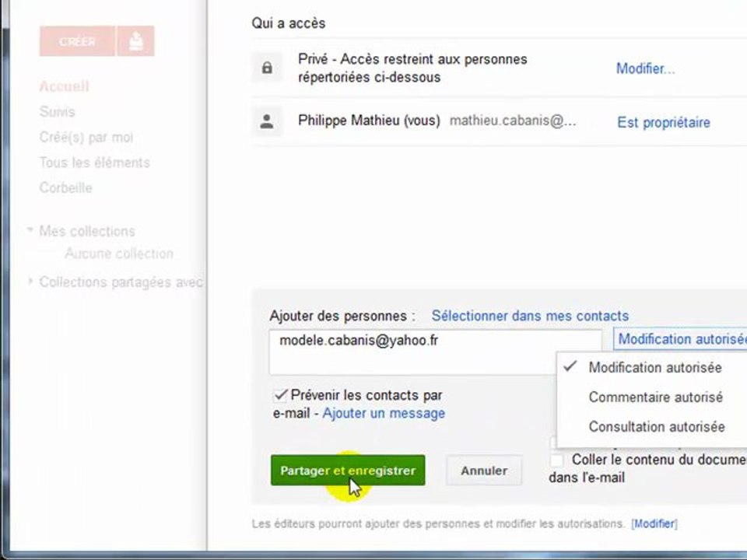
Task: Click the mathieu.cabanis@... email text
Action: (x=513, y=121)
